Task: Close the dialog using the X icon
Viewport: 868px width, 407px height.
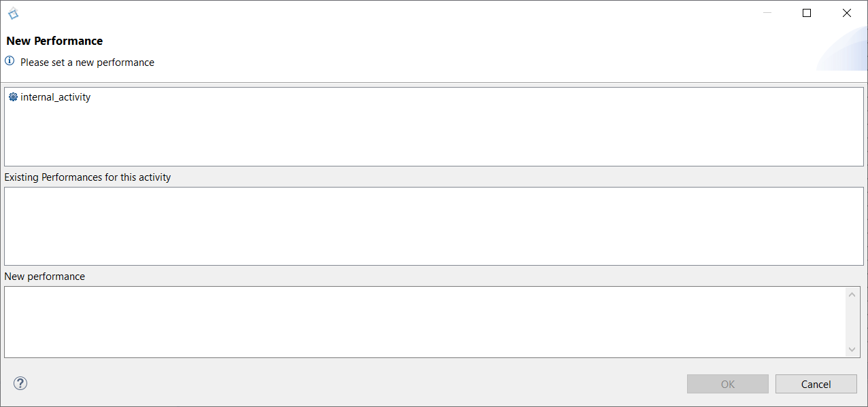Action: point(847,13)
